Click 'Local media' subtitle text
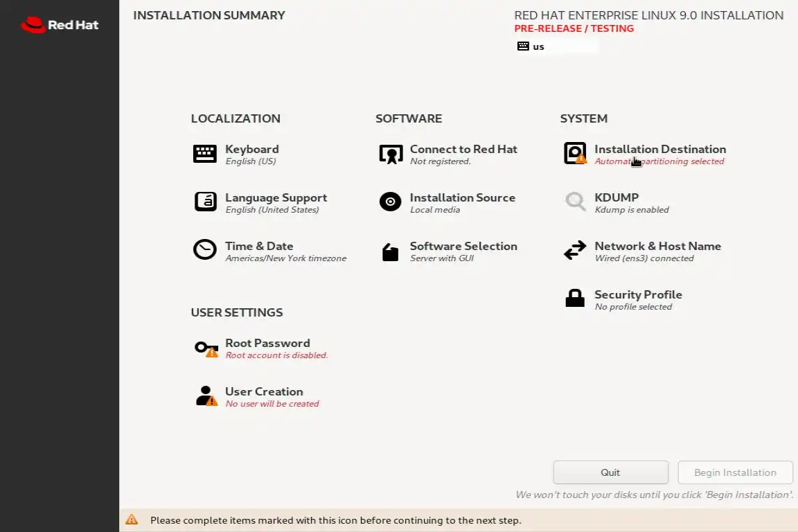This screenshot has height=532, width=798. [x=434, y=210]
